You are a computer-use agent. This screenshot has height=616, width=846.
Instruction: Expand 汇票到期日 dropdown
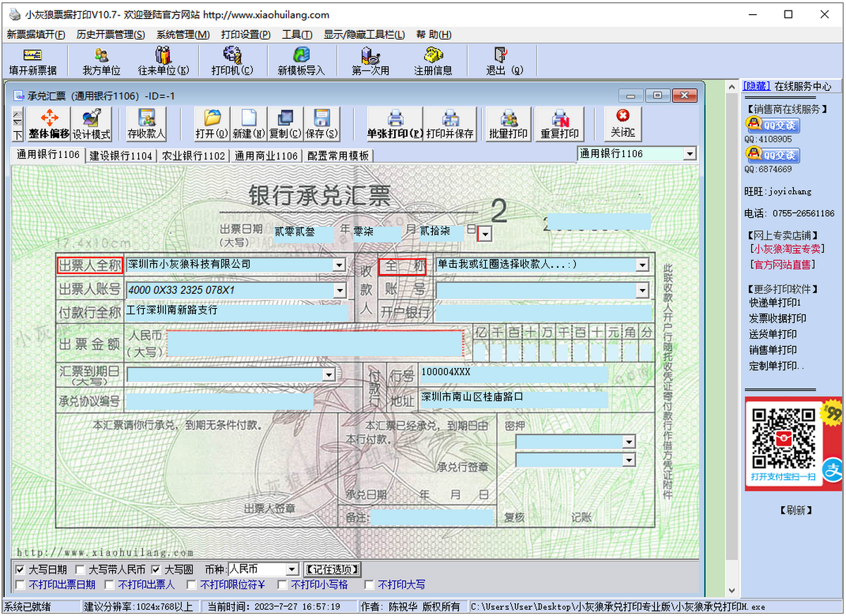click(328, 375)
